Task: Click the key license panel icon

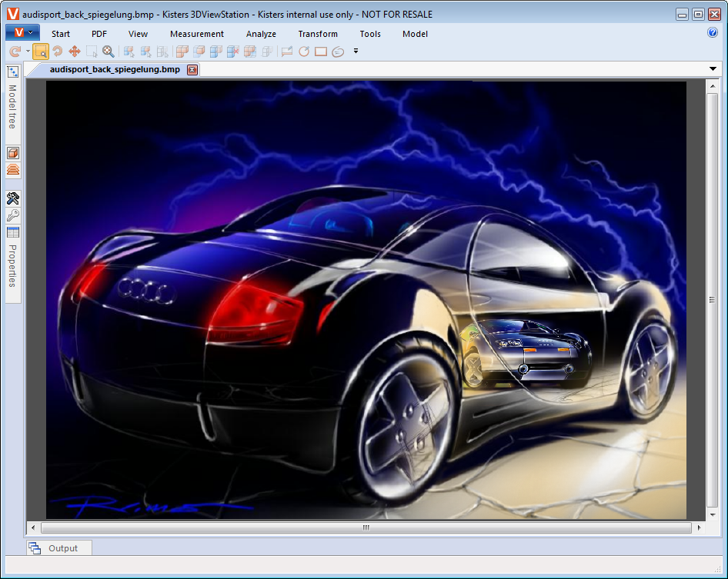Action: 13,215
